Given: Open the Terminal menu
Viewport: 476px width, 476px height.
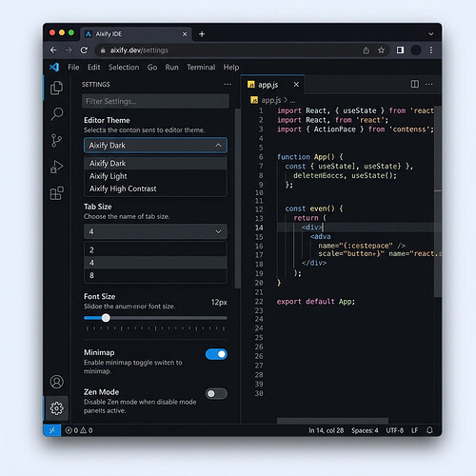Looking at the screenshot, I should (201, 68).
